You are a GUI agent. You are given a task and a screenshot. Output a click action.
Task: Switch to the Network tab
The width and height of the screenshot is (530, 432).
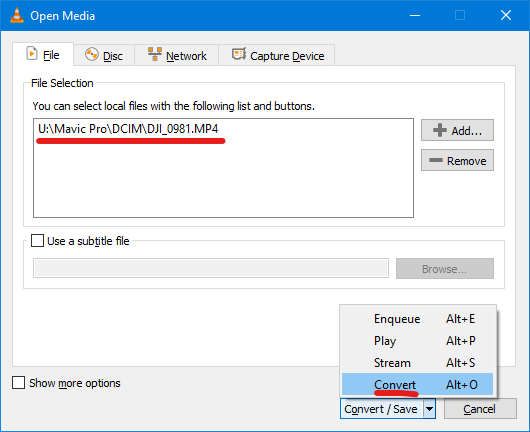[177, 55]
